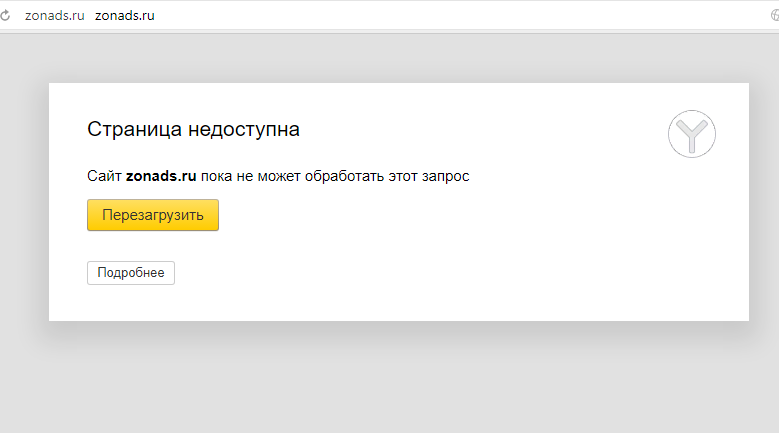Screen dimensions: 779x433
Task: Click the Страница недоступна heading
Action: point(193,129)
